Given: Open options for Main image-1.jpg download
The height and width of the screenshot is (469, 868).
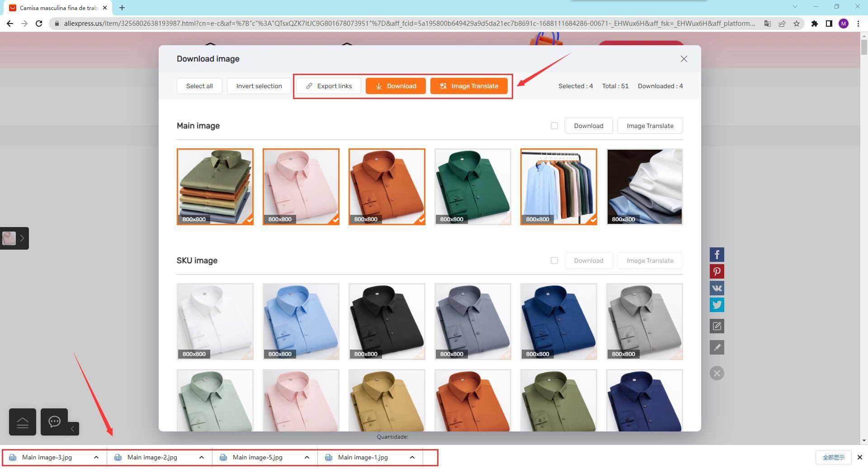Looking at the screenshot, I should pos(412,457).
